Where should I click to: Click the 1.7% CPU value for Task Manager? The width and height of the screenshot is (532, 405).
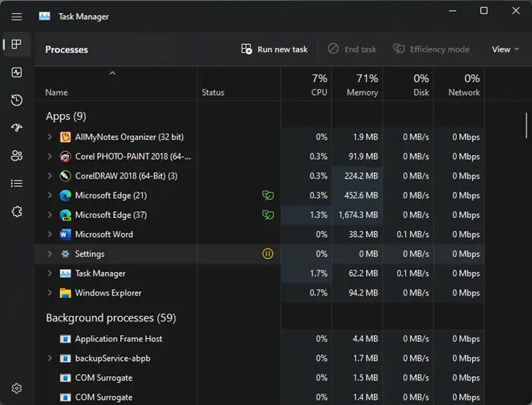coord(318,274)
